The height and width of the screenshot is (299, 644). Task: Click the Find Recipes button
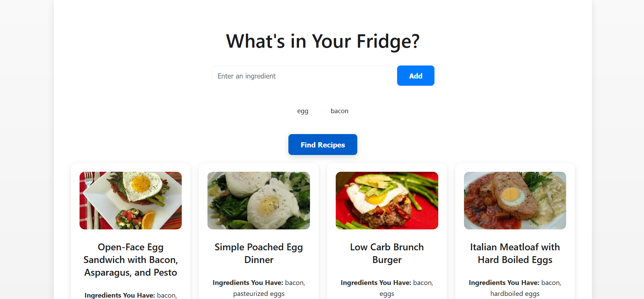[x=323, y=145]
